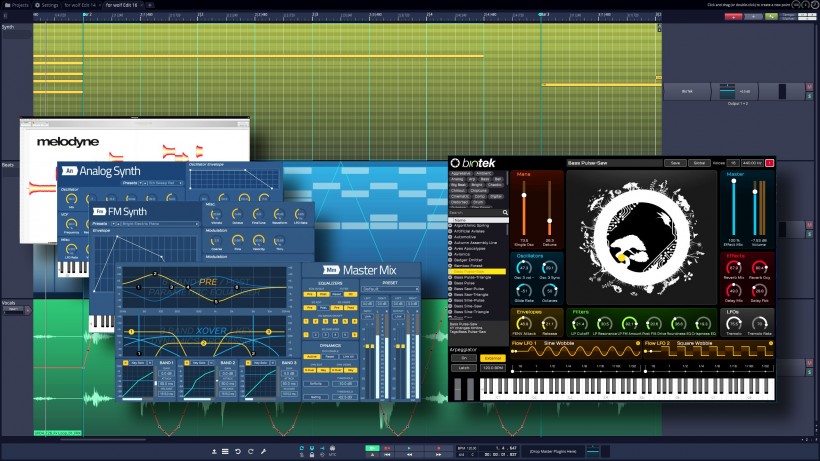The width and height of the screenshot is (820, 461).
Task: Click the red power button in Bintek header
Action: point(770,162)
